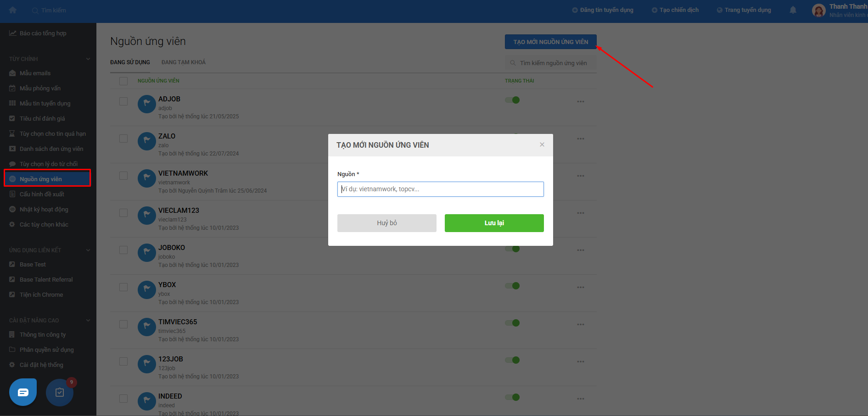Viewport: 868px width, 416px height.
Task: Click the Huỷ bỏ button
Action: click(x=387, y=223)
